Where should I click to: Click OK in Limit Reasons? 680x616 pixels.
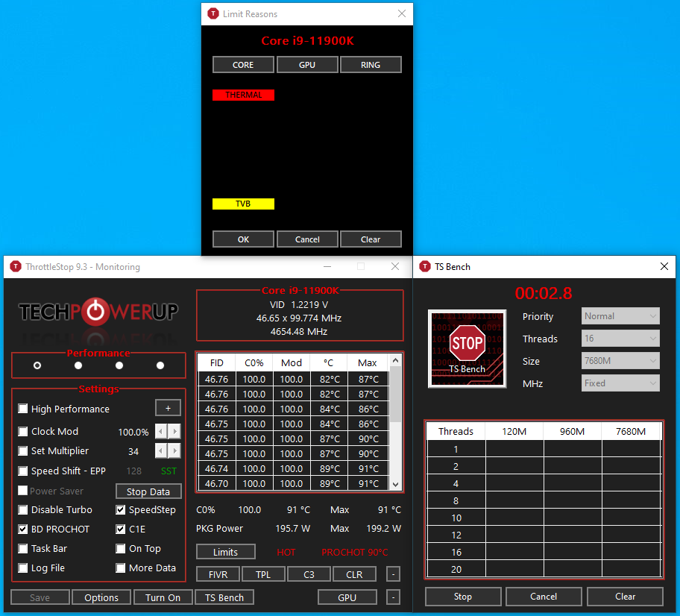point(243,239)
